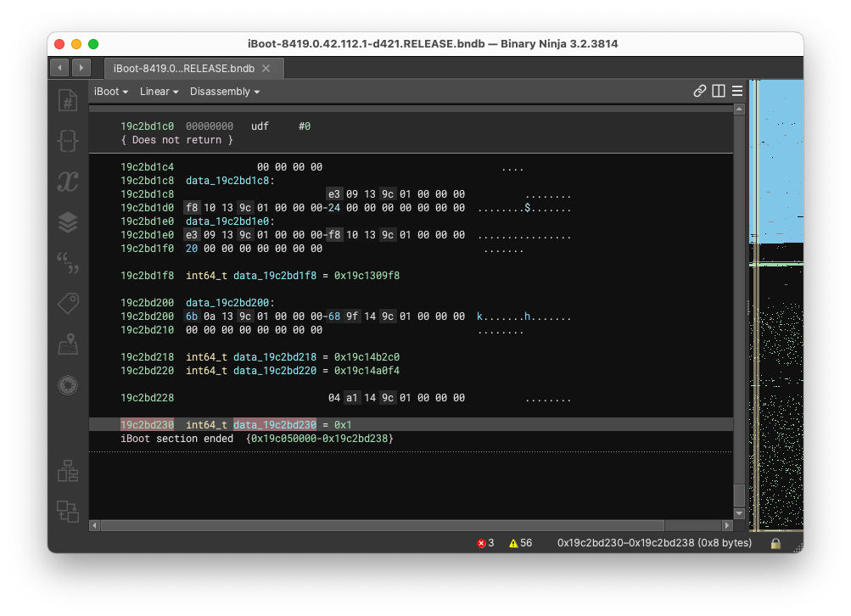
Task: Click the vertical scrollbar up arrow
Action: pos(739,109)
